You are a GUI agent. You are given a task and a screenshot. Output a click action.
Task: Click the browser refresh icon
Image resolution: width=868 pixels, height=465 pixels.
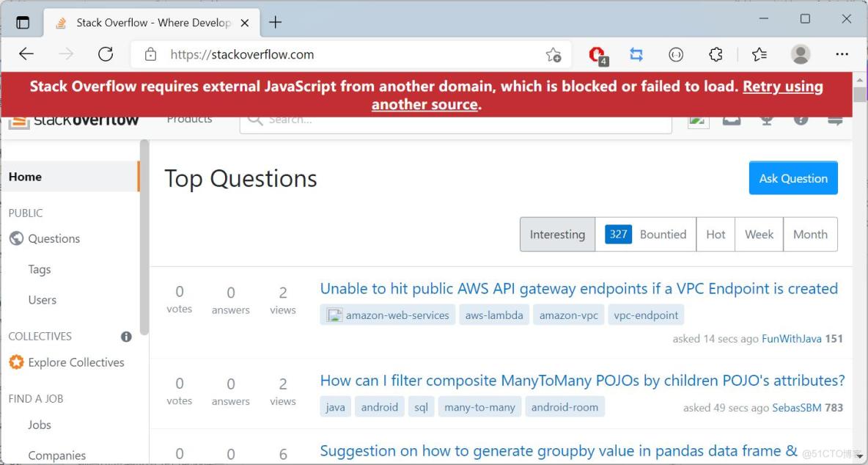(x=106, y=54)
